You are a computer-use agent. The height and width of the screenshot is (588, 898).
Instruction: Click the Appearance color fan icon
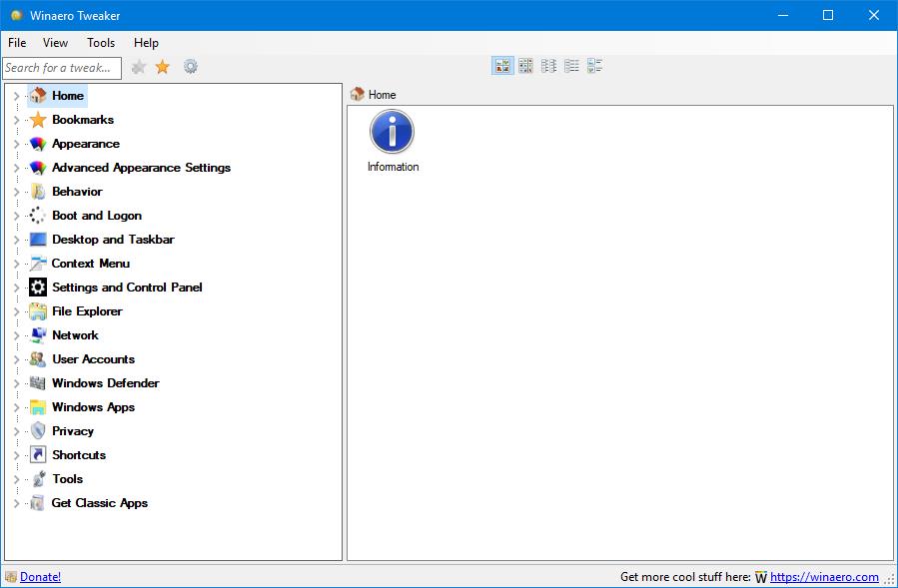click(x=38, y=143)
